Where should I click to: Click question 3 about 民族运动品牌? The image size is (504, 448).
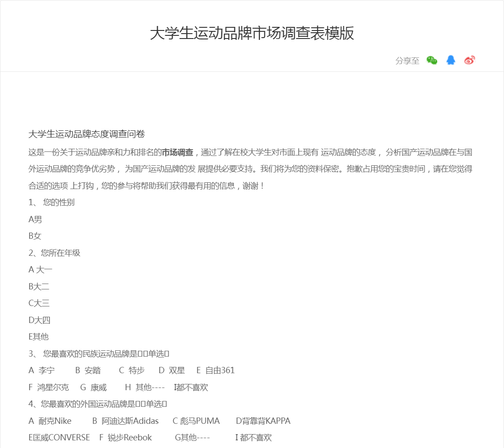(99, 354)
